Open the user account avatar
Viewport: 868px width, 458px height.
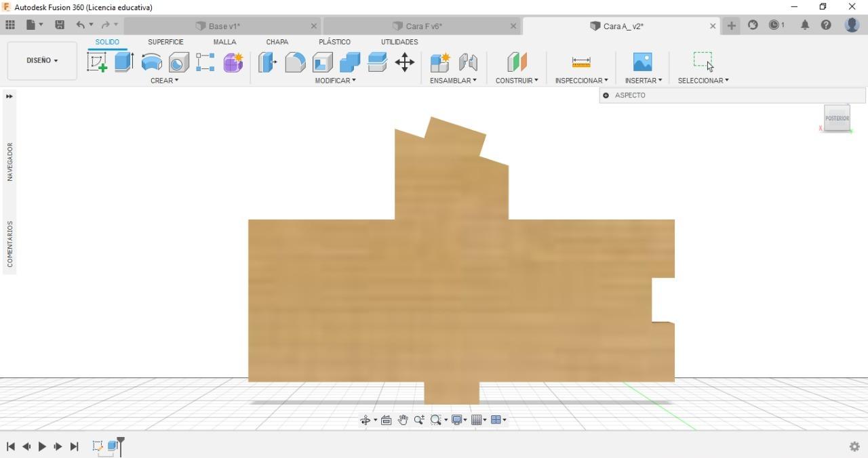pos(852,25)
